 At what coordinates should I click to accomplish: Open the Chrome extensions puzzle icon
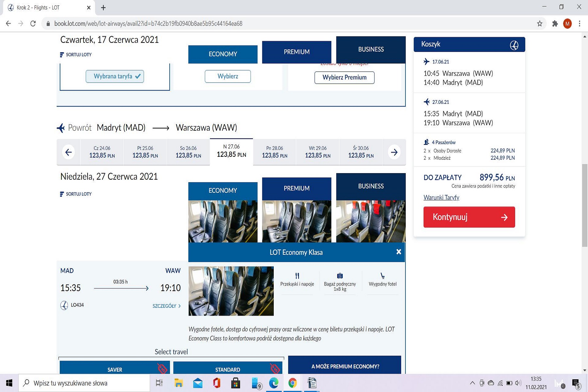555,24
